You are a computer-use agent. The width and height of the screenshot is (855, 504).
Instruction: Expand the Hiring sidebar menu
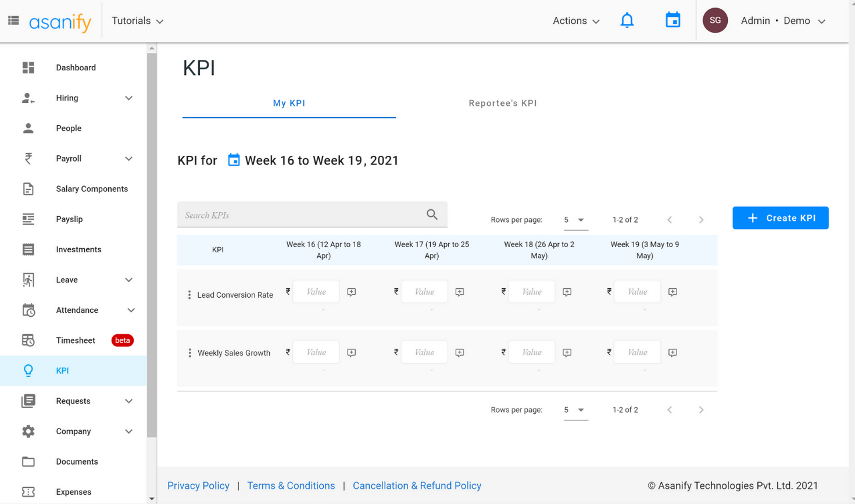128,98
